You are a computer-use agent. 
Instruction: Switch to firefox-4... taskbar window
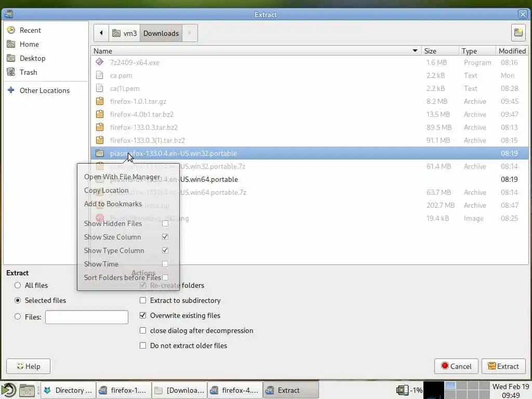click(235, 390)
